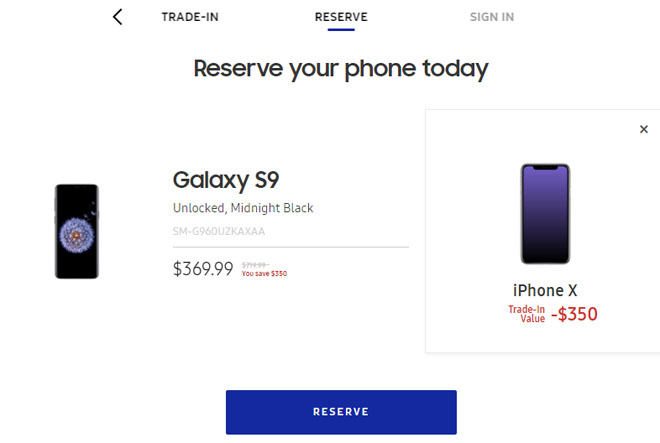The image size is (660, 443).
Task: Click the underline beneath the RESERVE tab
Action: 341,29
